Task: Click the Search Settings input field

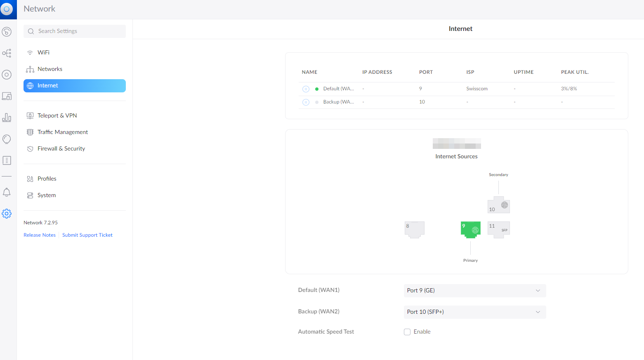Action: click(78, 31)
